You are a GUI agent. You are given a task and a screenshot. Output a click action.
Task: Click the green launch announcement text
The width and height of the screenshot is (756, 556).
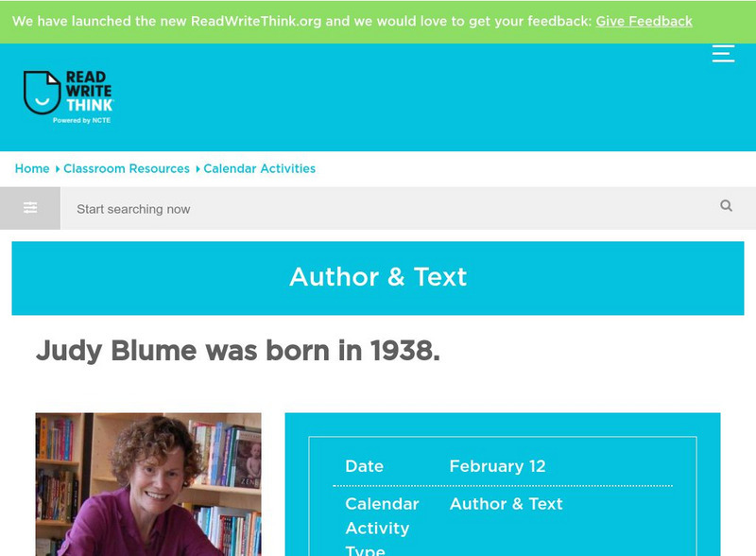(x=302, y=21)
